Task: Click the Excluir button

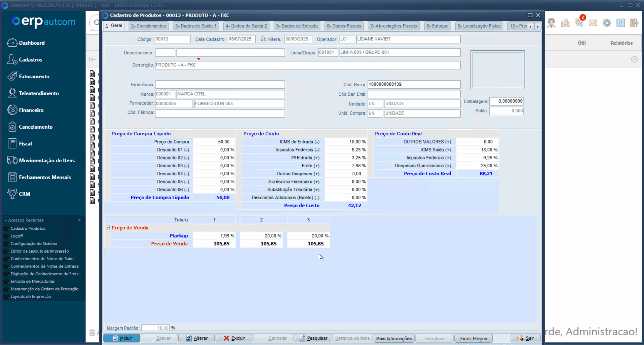Action: click(234, 338)
